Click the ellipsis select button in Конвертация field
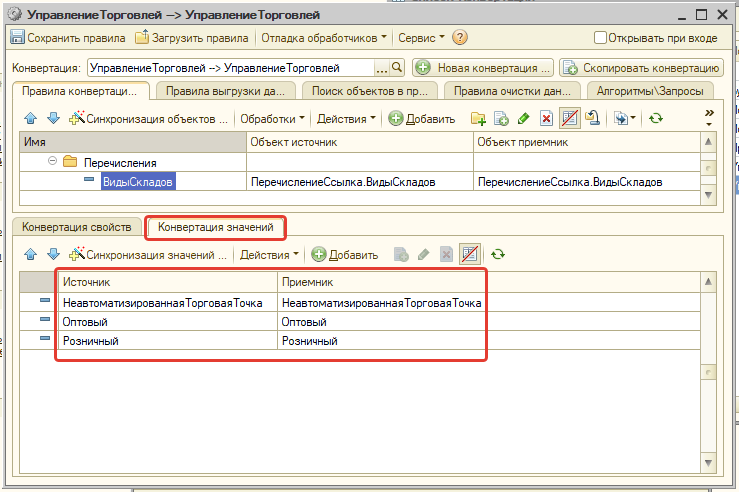This screenshot has width=739, height=492. point(382,68)
